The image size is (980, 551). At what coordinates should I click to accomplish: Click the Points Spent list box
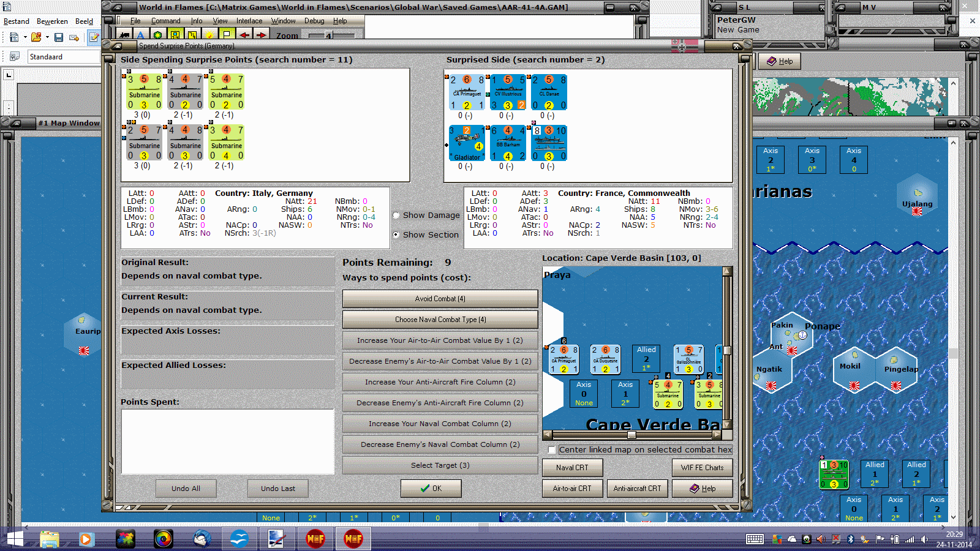coord(228,441)
